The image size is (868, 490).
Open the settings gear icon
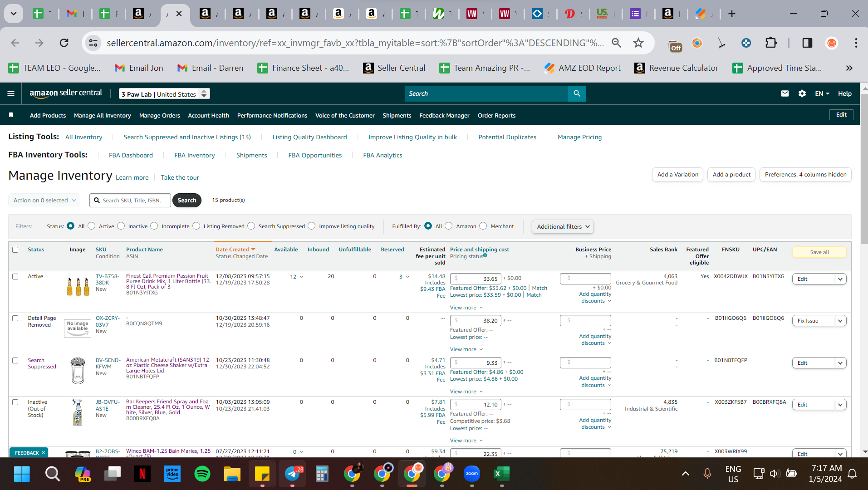[802, 93]
